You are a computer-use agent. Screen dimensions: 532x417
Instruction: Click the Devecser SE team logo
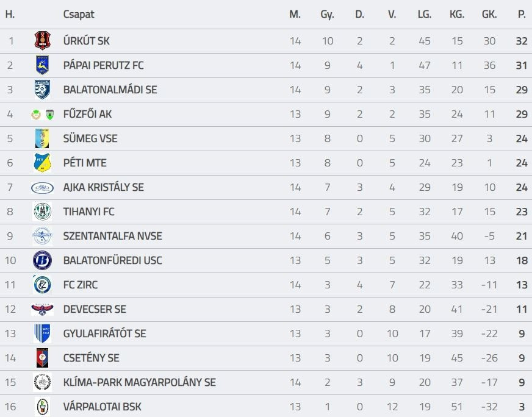(x=42, y=309)
